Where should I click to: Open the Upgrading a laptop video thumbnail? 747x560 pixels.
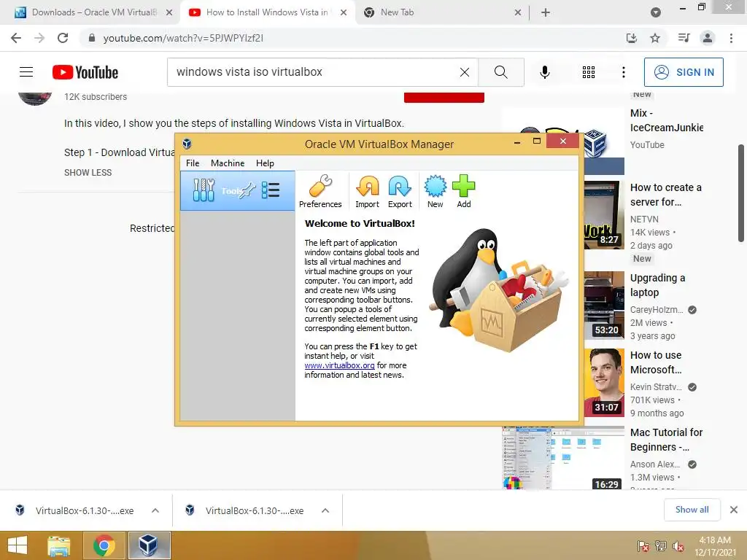(x=604, y=305)
